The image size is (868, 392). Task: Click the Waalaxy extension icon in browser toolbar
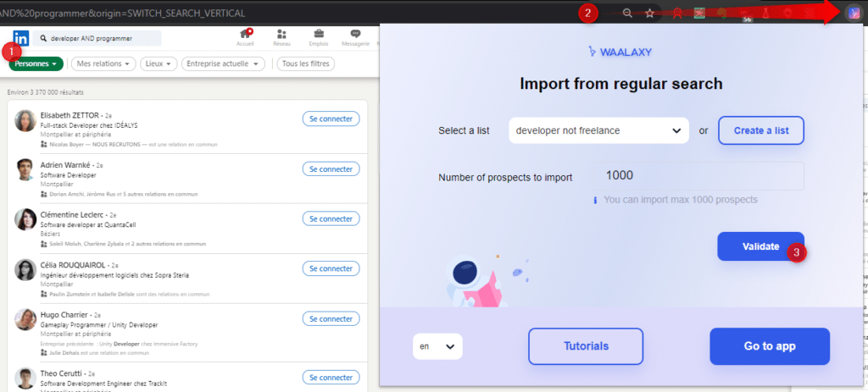(x=854, y=13)
